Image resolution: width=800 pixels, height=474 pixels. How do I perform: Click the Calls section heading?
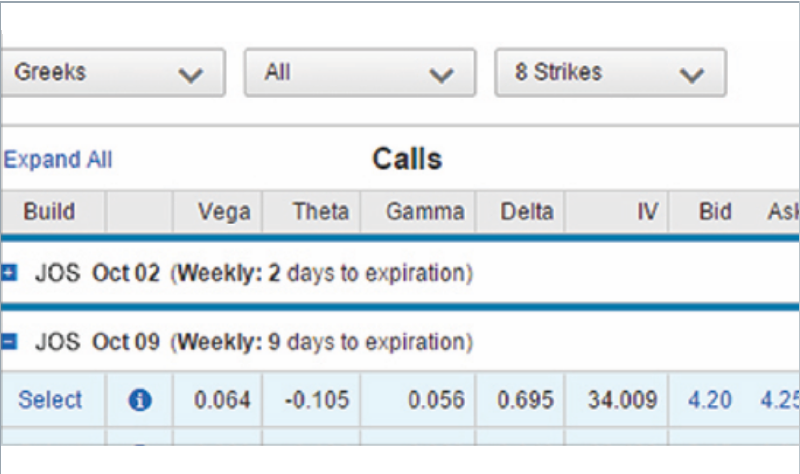(407, 159)
